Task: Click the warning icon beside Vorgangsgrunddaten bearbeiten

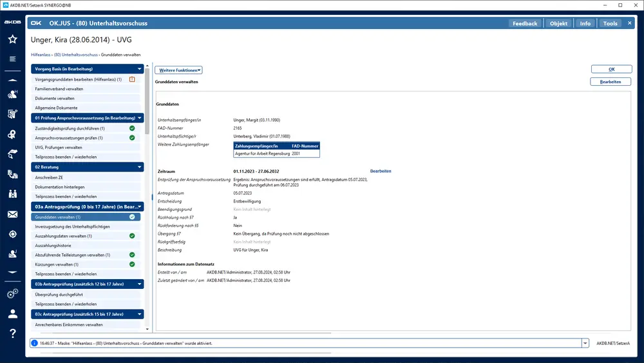Action: click(132, 79)
